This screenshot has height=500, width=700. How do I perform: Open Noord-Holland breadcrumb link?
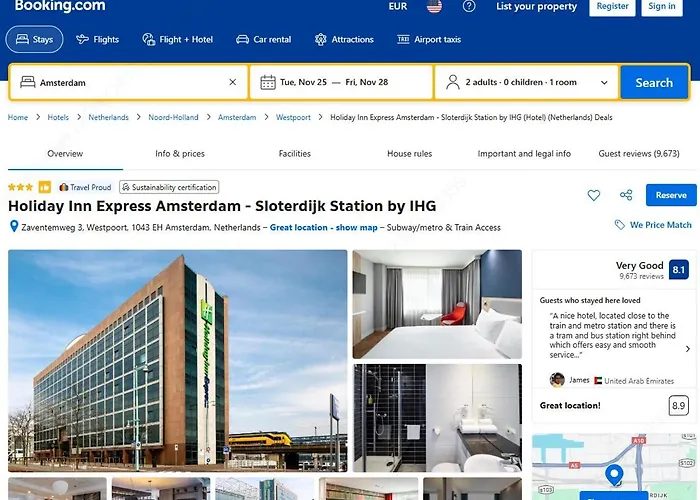point(173,117)
